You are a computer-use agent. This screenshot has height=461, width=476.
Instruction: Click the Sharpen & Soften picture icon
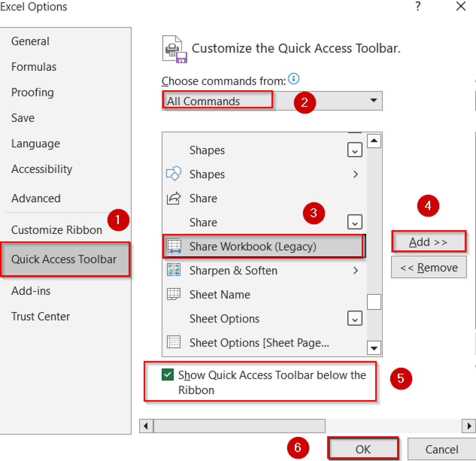click(174, 270)
